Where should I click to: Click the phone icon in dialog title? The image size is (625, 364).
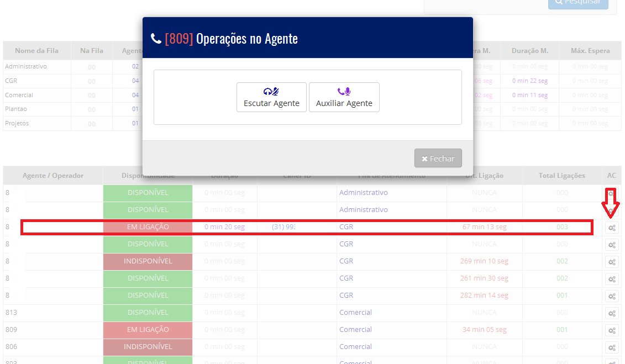[x=156, y=39]
